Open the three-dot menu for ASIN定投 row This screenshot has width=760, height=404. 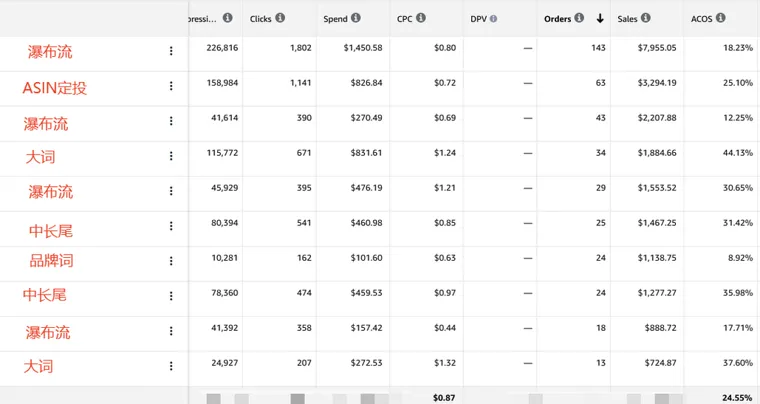(171, 86)
